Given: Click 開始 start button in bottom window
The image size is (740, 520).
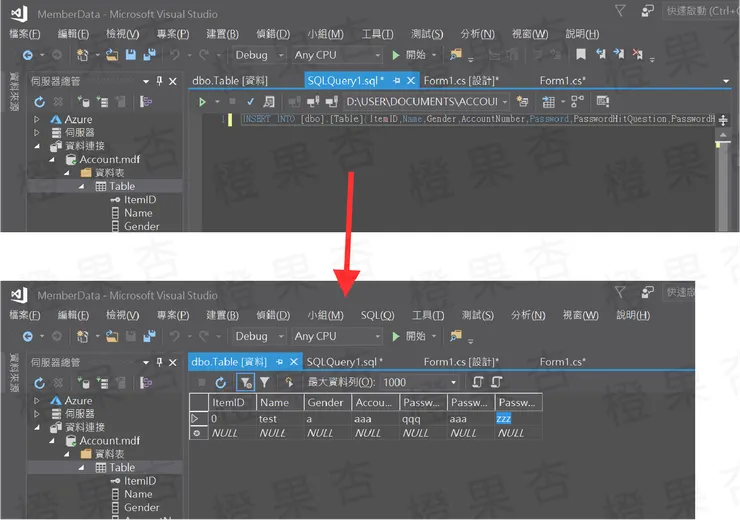Looking at the screenshot, I should (409, 336).
